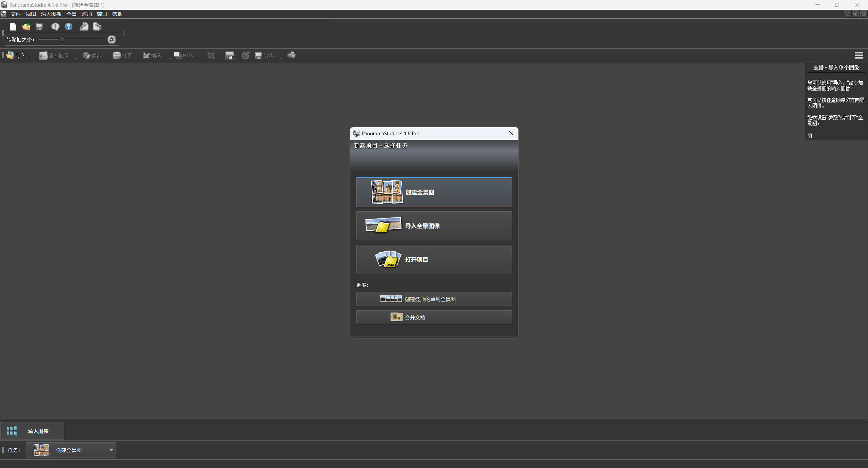This screenshot has width=868, height=468.
Task: Click the 创建全景图 button in the dialog
Action: (434, 192)
